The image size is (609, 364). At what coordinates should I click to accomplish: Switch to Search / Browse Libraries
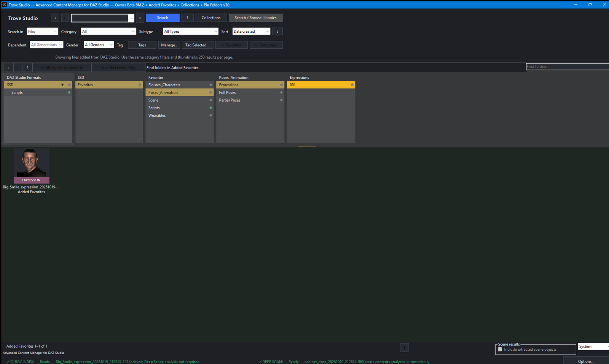pos(255,18)
